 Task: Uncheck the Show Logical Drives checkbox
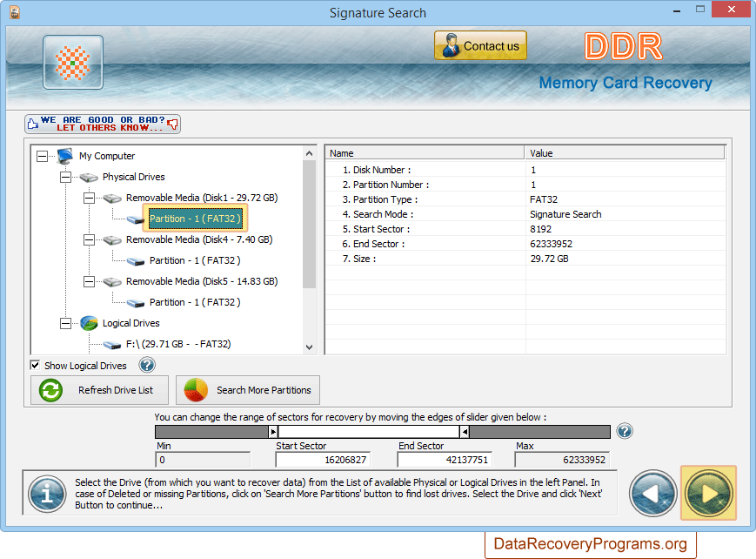36,366
